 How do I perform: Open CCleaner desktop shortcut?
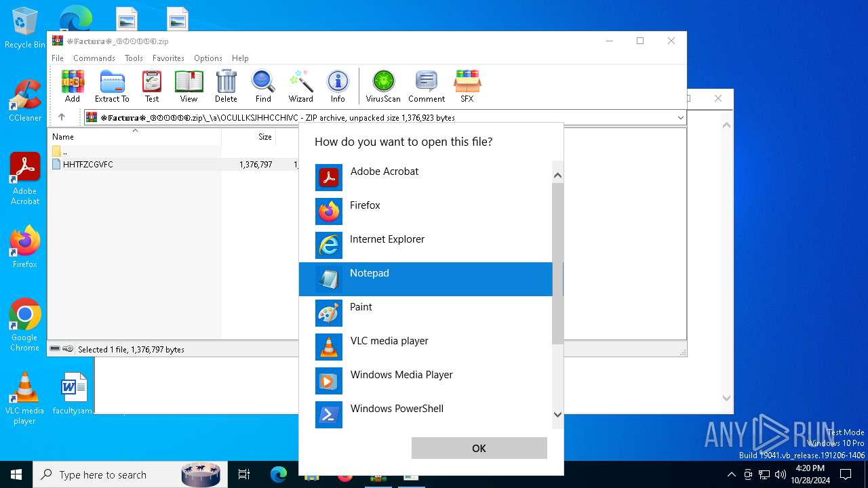pos(24,100)
